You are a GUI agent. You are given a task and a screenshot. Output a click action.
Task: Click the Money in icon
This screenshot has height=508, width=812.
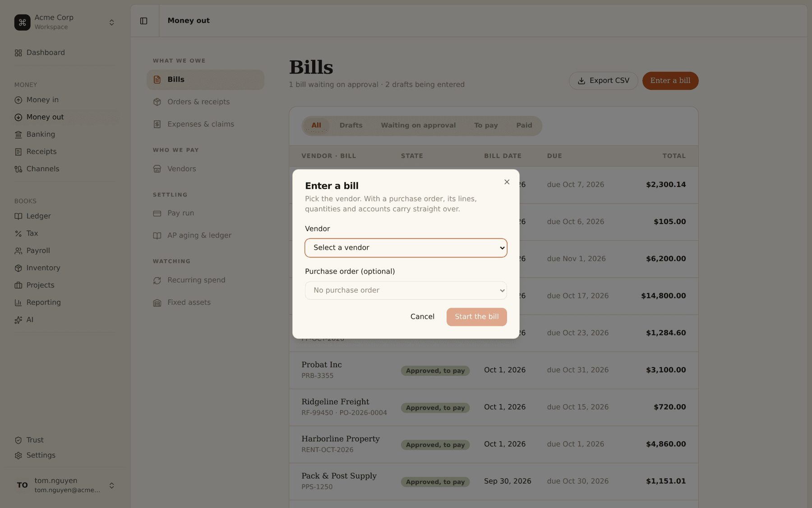pos(18,100)
